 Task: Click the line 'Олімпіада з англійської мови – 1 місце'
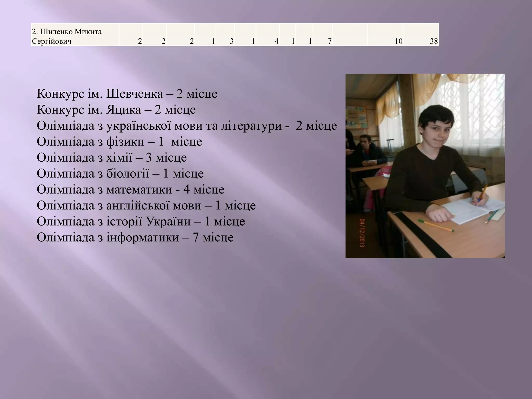146,205
